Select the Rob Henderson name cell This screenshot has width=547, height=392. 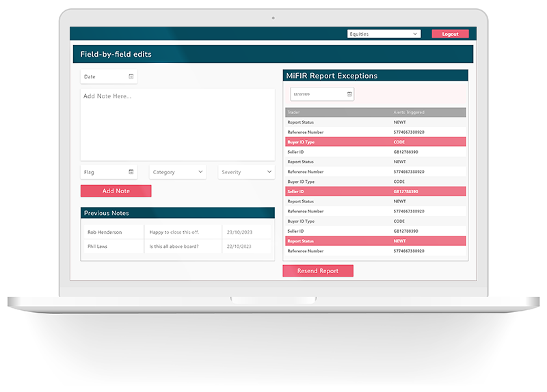[112, 232]
